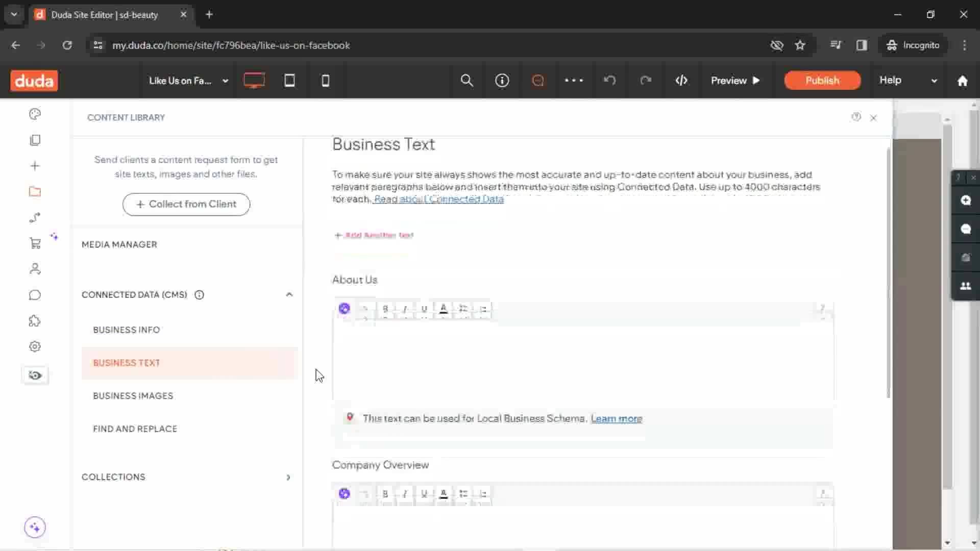The image size is (980, 551).
Task: Bookmark this page with the star icon
Action: 800,45
